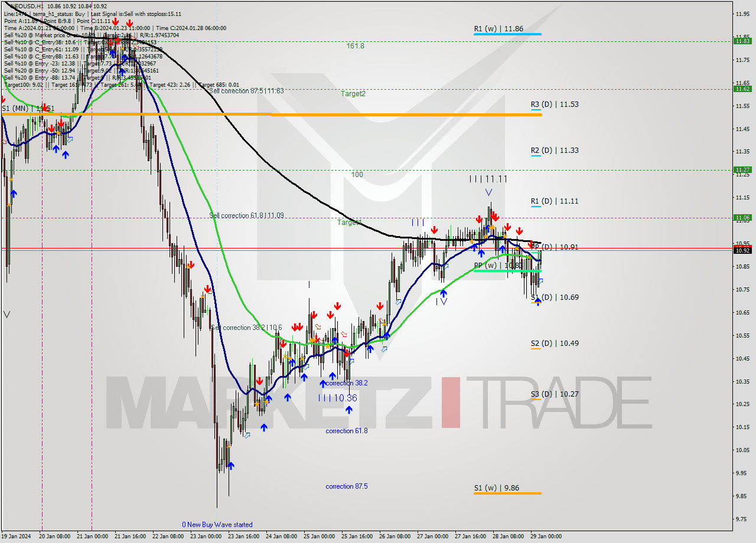
Task: Select the PP (D) | 10.91 pivot label
Action: point(554,247)
